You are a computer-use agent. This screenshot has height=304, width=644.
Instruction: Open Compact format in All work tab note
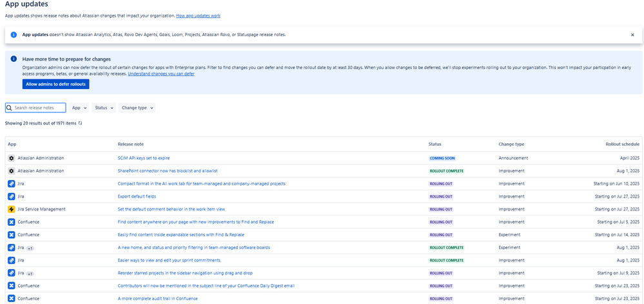pyautogui.click(x=202, y=183)
